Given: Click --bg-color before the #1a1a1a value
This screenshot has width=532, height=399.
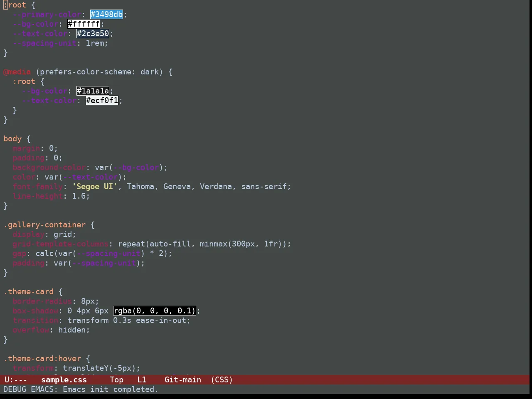Looking at the screenshot, I should pyautogui.click(x=44, y=91).
